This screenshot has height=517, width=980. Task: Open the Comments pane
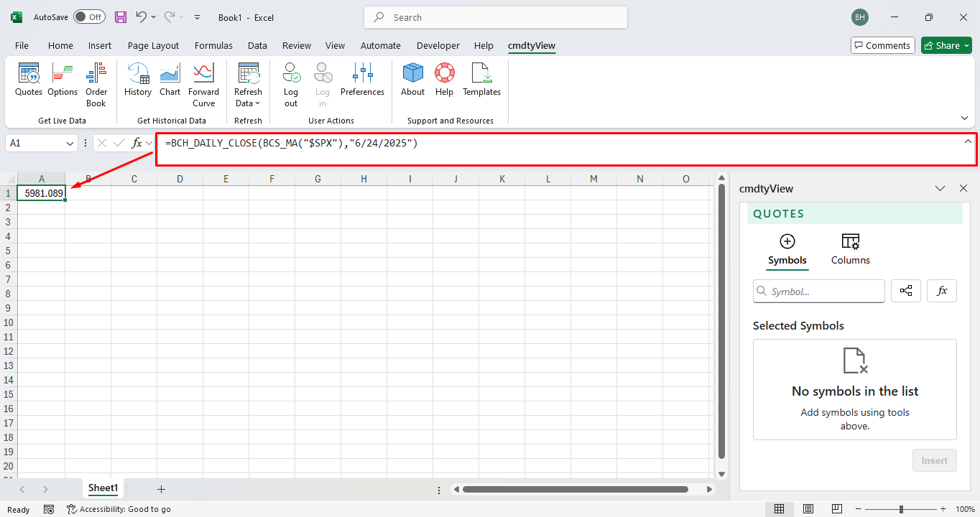[883, 45]
